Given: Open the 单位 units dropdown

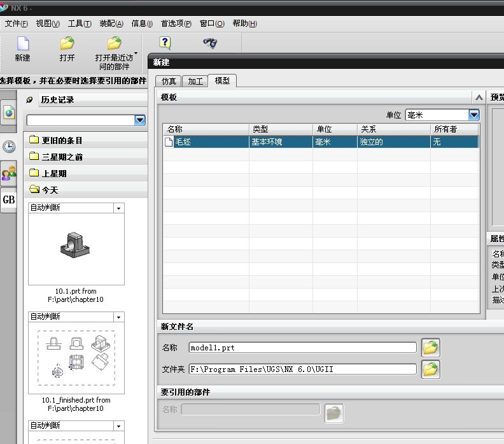Looking at the screenshot, I should coord(474,115).
